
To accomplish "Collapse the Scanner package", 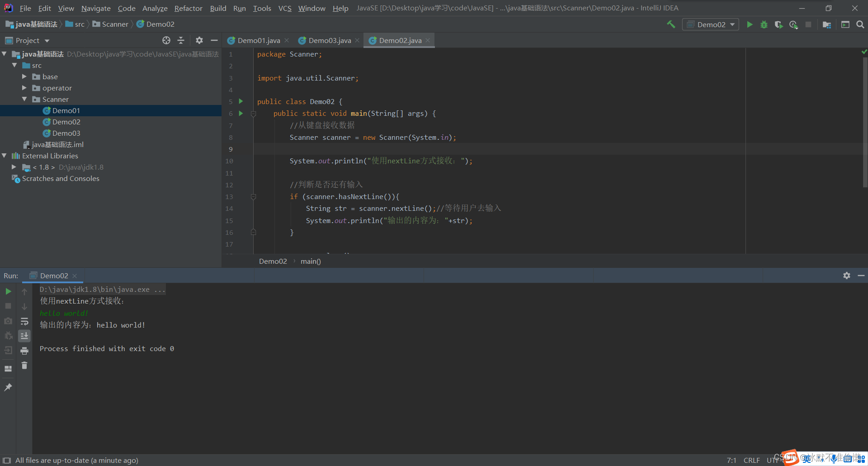I will (24, 99).
